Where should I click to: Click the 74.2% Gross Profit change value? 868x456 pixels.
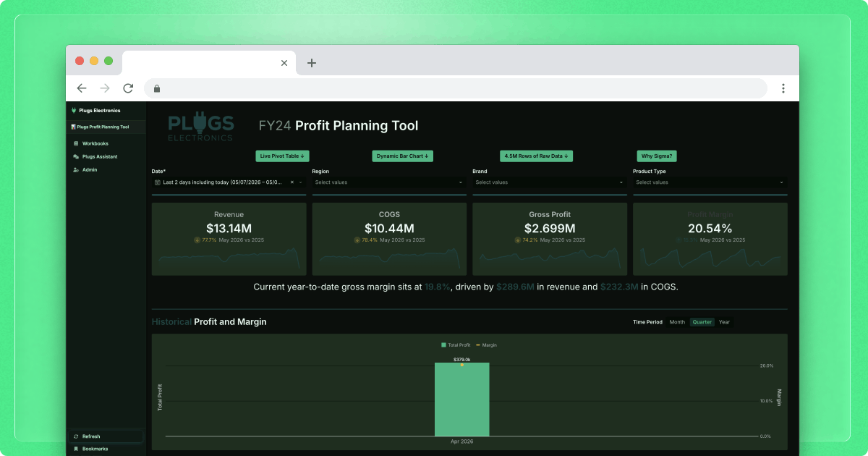tap(531, 240)
